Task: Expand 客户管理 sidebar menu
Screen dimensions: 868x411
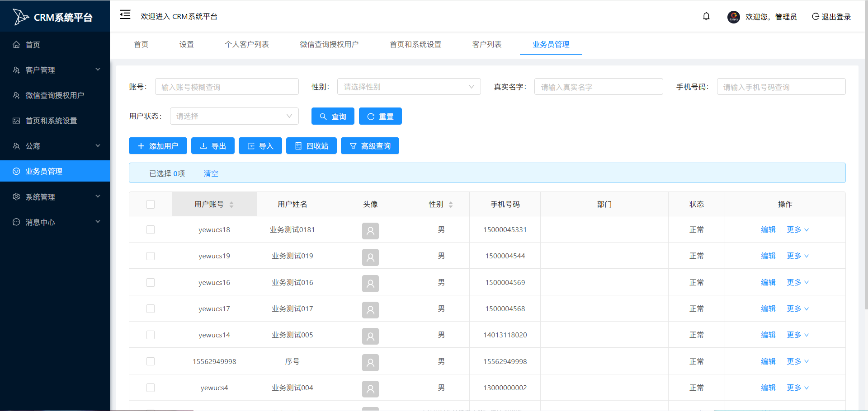Action: click(x=98, y=70)
